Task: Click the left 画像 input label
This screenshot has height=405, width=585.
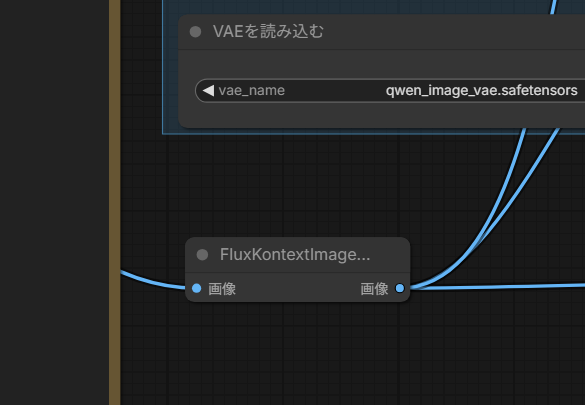Action: (222, 289)
